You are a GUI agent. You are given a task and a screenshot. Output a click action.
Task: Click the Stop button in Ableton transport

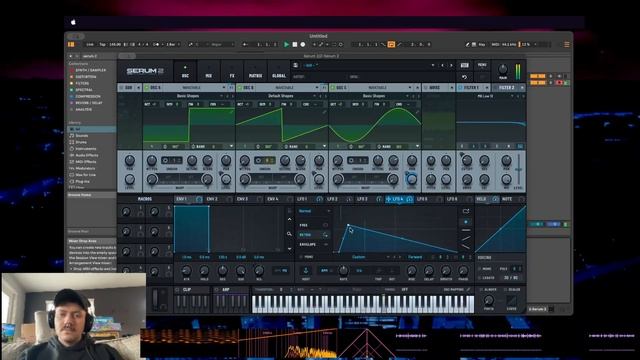[295, 44]
